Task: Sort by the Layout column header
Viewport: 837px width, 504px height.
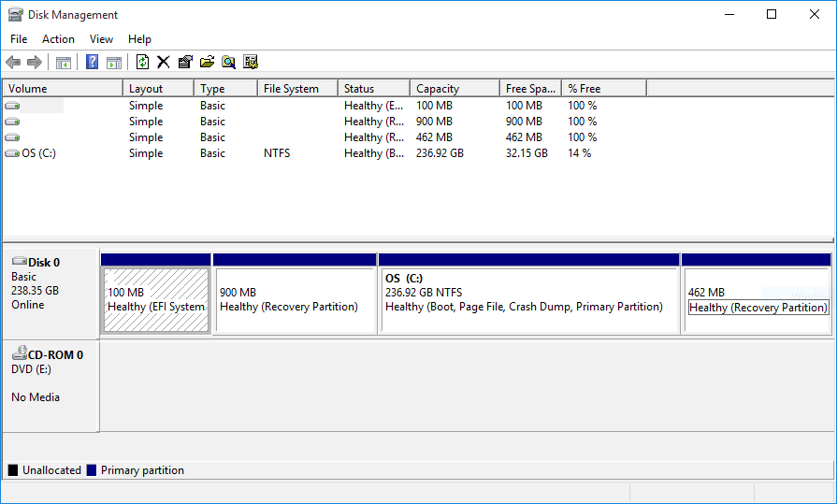Action: click(x=159, y=89)
